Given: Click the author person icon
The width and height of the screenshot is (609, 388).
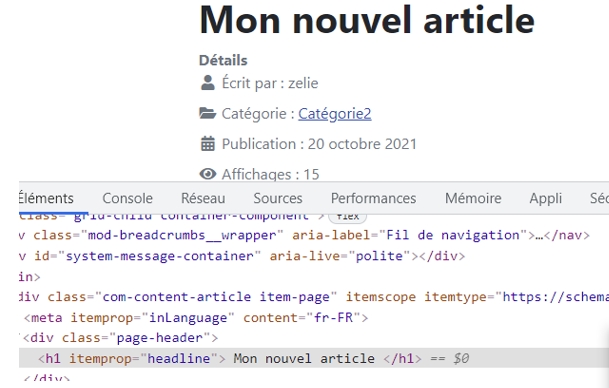Looking at the screenshot, I should pyautogui.click(x=207, y=83).
